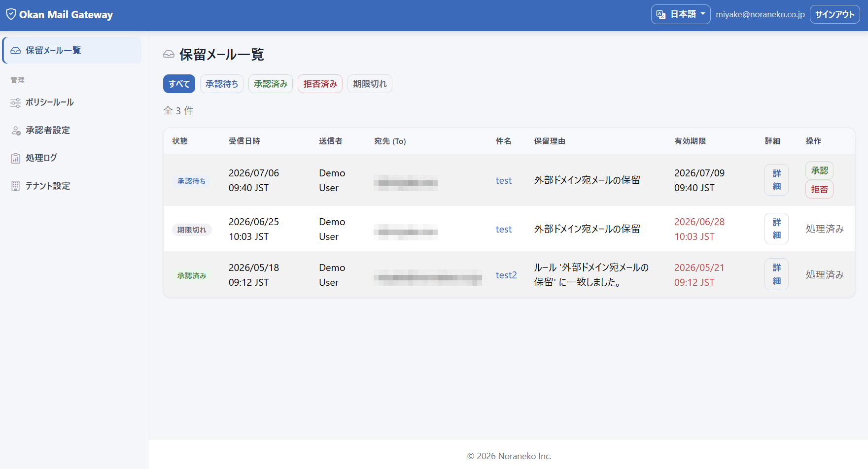The height and width of the screenshot is (469, 868).
Task: Click the red 2026/06/28 10:03 JST expiry date
Action: (x=699, y=229)
